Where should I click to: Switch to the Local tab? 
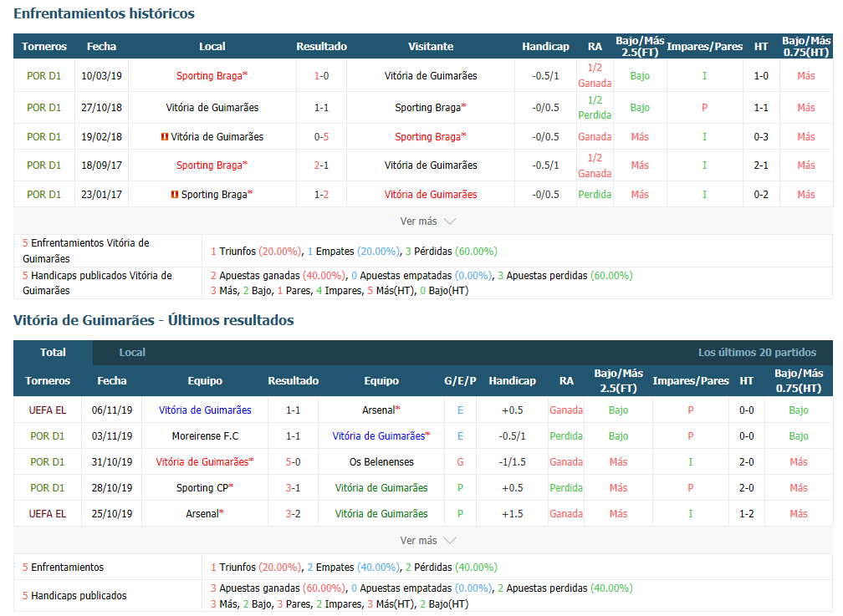point(132,353)
